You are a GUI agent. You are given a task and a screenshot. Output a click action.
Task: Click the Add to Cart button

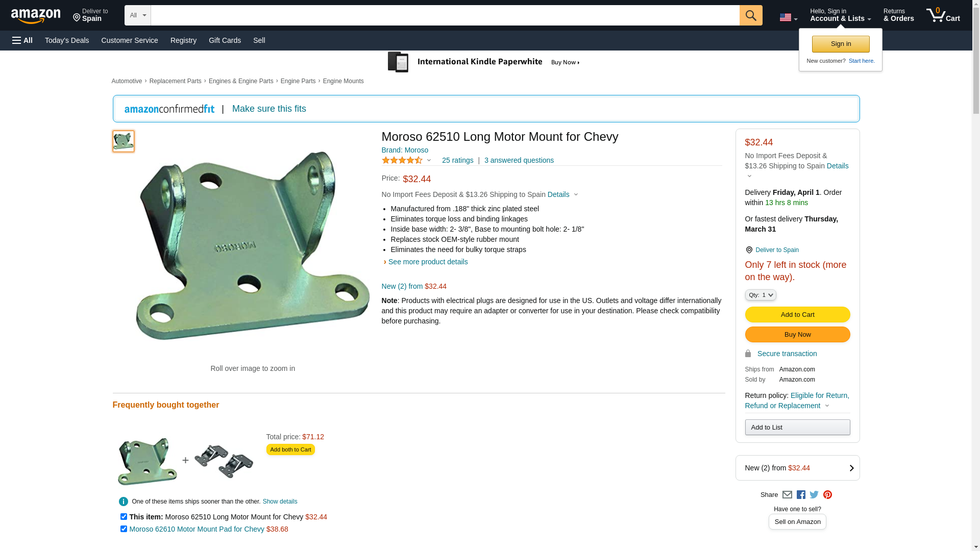coord(797,314)
